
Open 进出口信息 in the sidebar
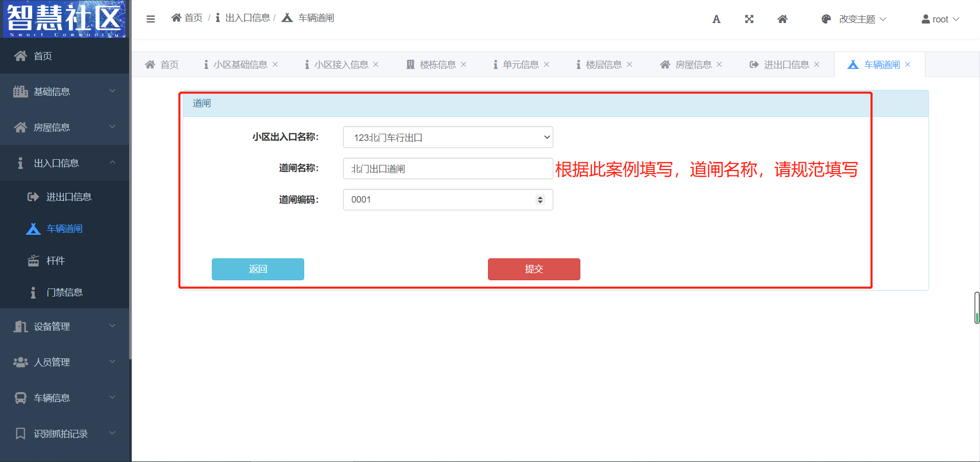pos(68,197)
